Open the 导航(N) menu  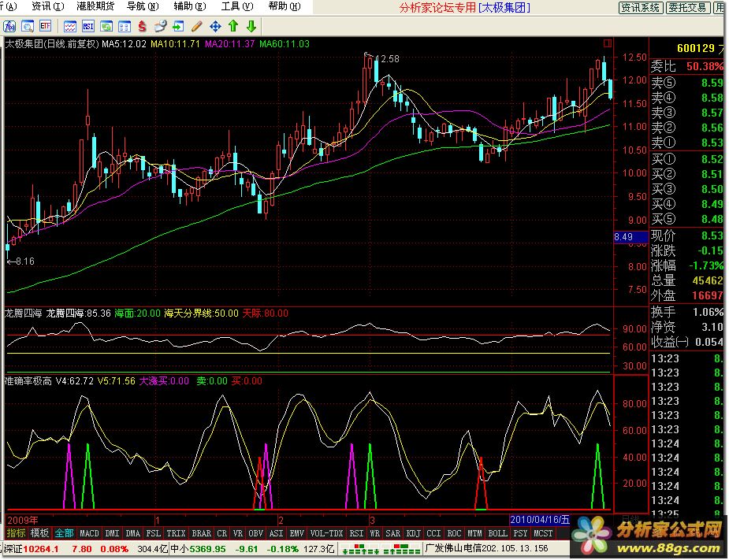tap(143, 6)
